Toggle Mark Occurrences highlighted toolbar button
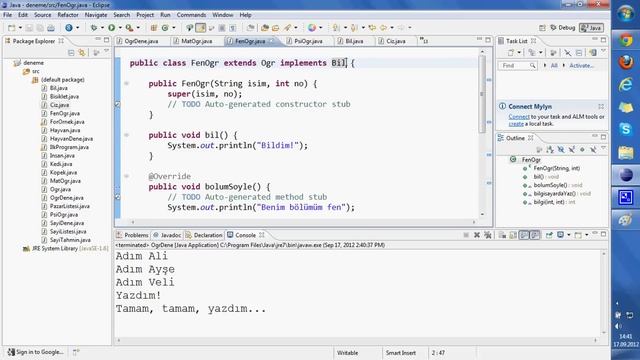Image resolution: width=640 pixels, height=360 pixels. (200, 28)
